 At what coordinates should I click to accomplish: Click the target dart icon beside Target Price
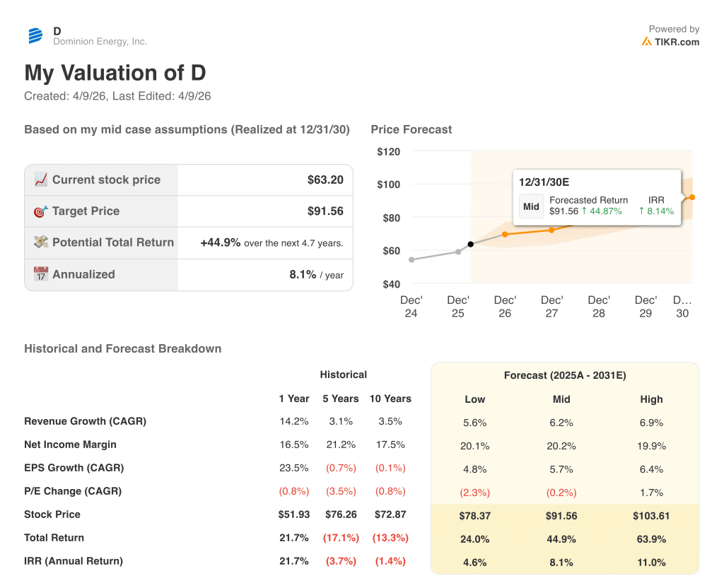[40, 211]
